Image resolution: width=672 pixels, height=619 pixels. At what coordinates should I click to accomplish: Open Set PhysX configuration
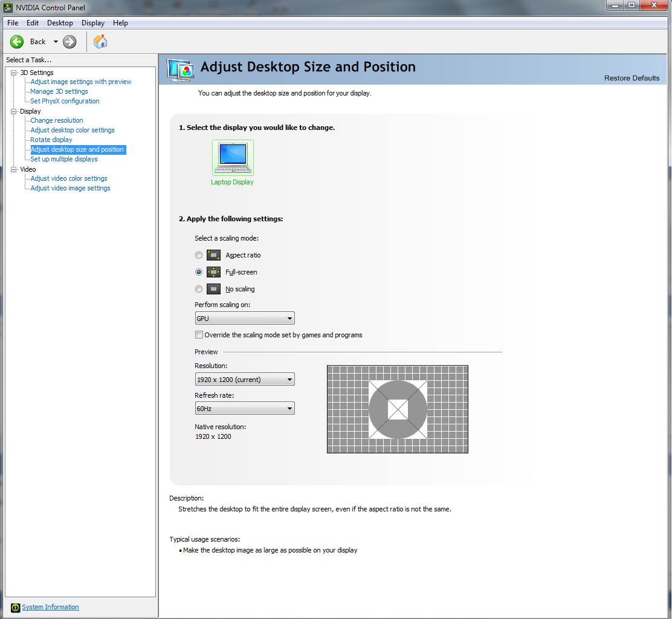pyautogui.click(x=65, y=101)
